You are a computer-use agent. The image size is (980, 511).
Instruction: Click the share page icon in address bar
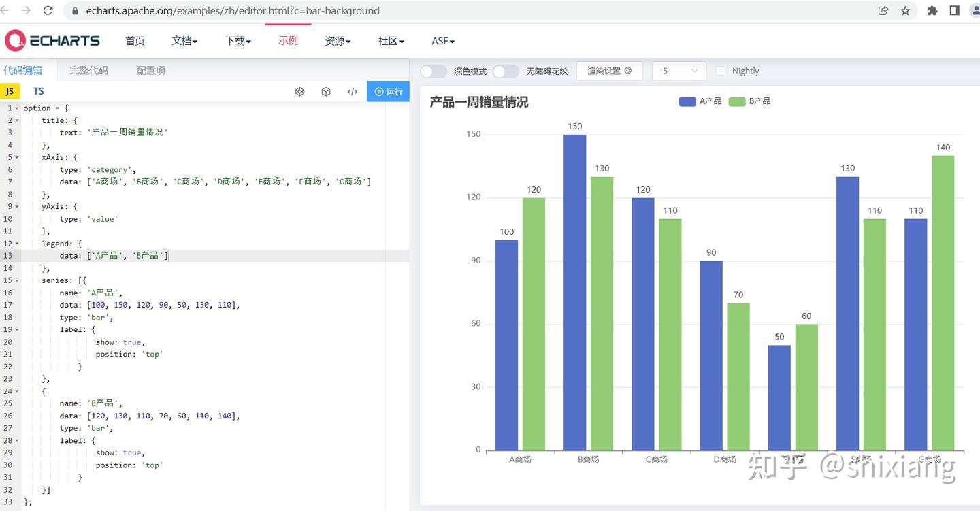click(883, 10)
